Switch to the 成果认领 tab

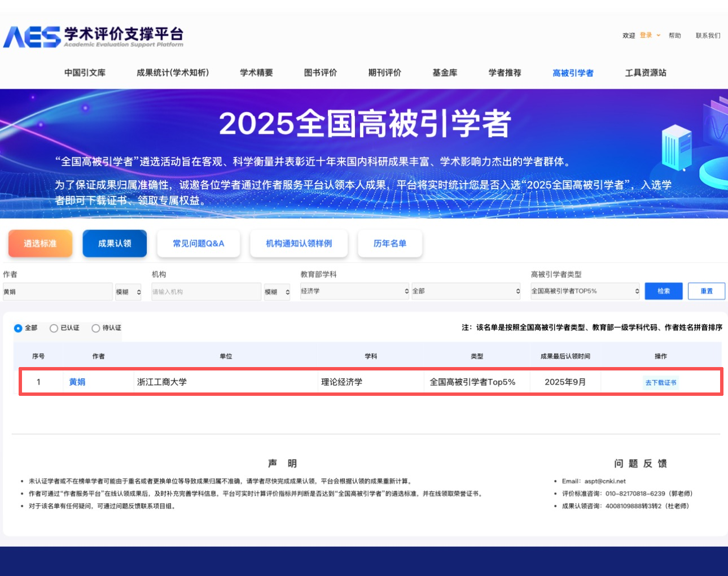click(x=115, y=243)
